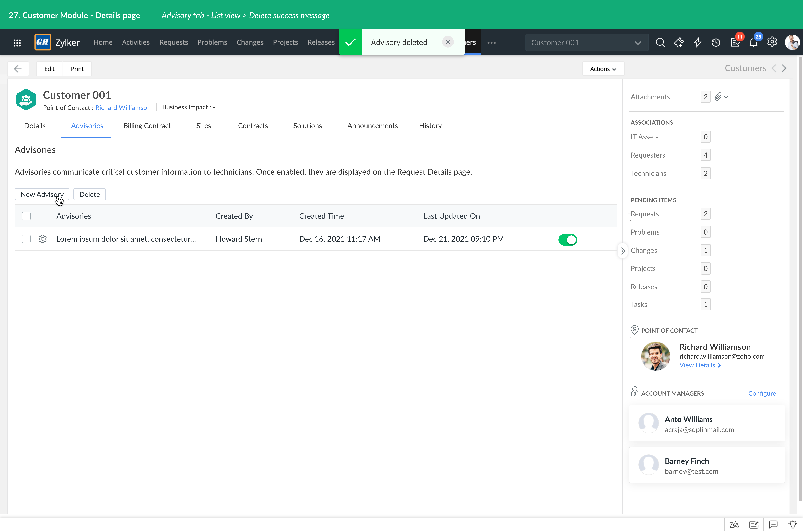The width and height of the screenshot is (803, 532).
Task: Open pending Changes count 1
Action: [x=705, y=250]
